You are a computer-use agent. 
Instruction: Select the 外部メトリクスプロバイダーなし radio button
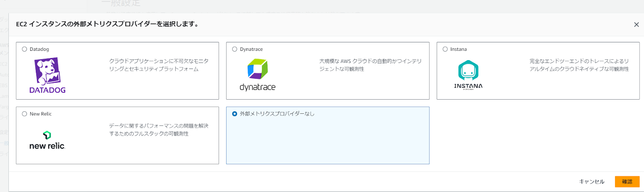[235, 114]
